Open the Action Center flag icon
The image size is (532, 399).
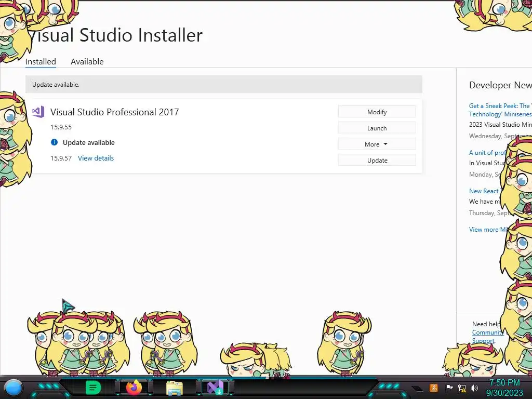click(448, 388)
